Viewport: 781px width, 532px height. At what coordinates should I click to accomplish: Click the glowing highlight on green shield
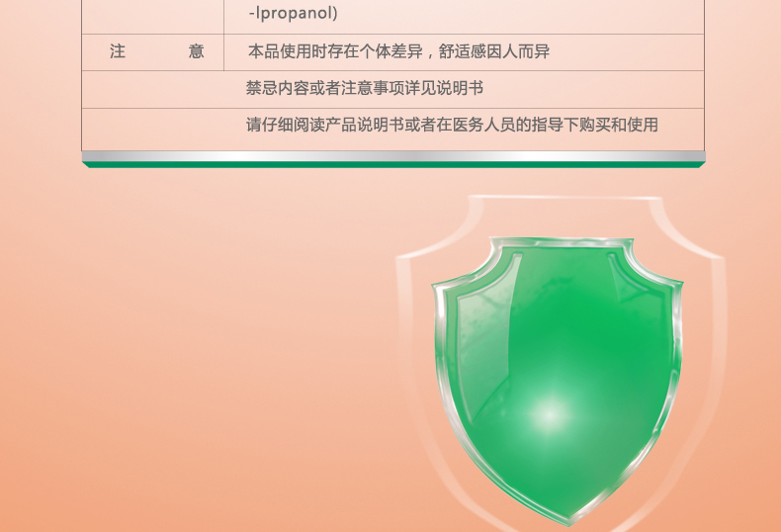click(550, 414)
